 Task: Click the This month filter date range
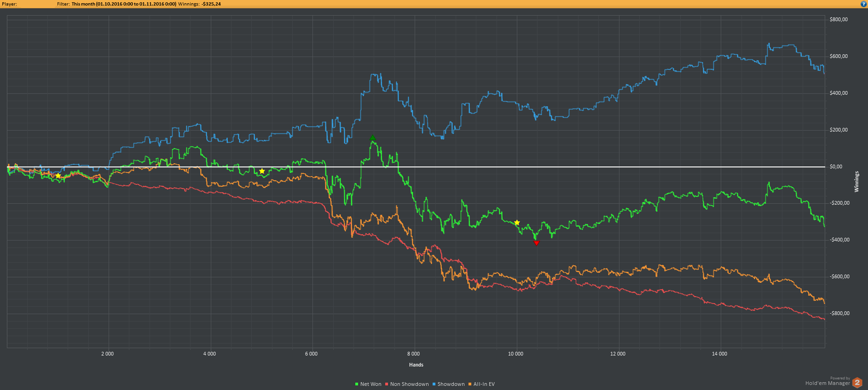point(124,4)
